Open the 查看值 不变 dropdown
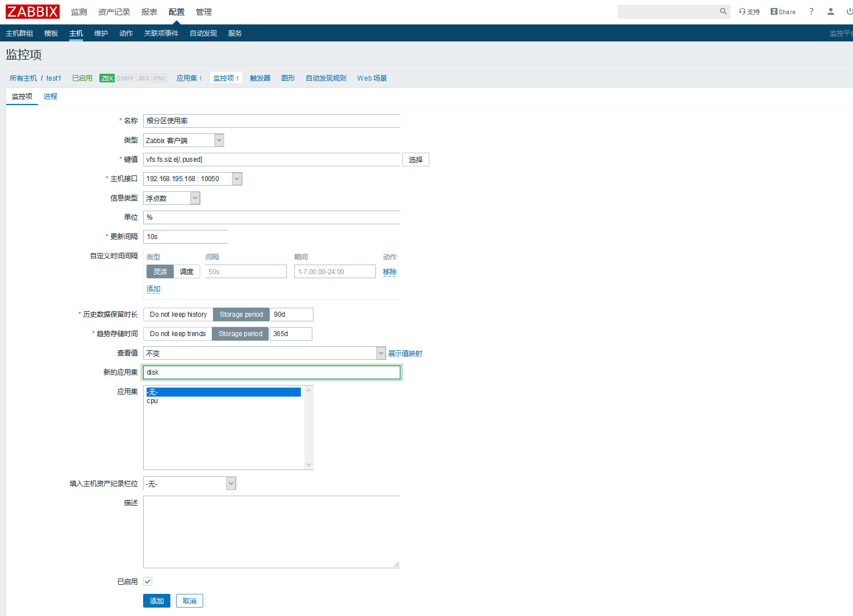This screenshot has height=616, width=853. point(265,353)
